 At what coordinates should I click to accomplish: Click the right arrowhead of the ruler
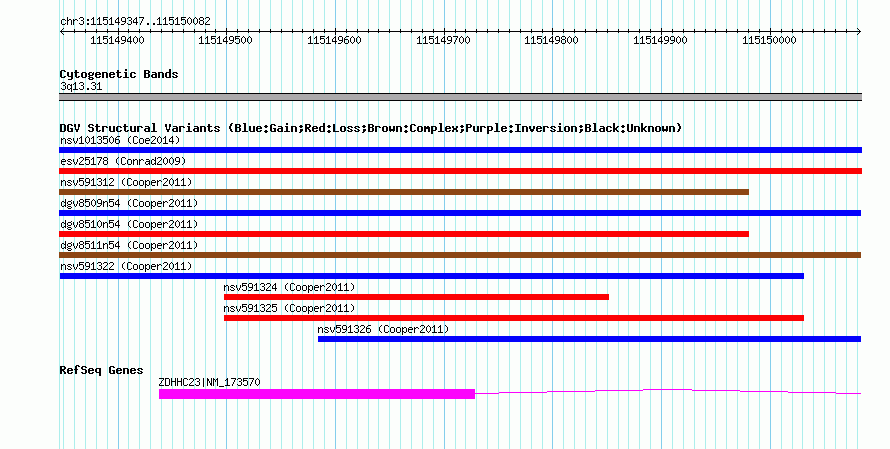(x=859, y=32)
